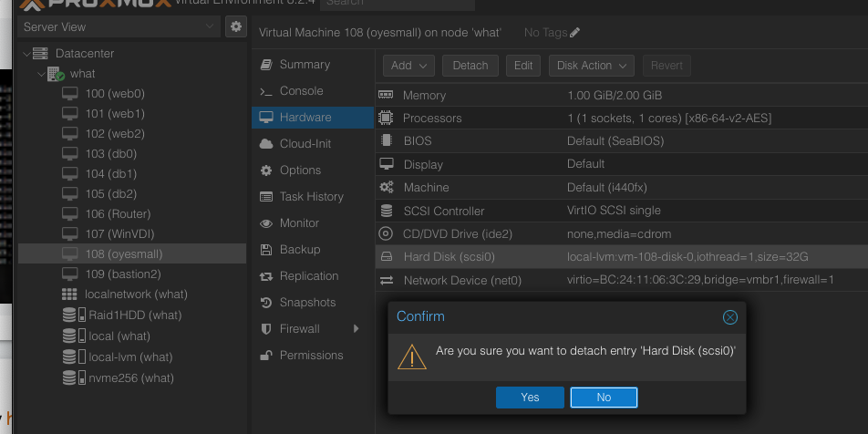868x434 pixels.
Task: Click the memory value '1.00 GiB/2.00 GiB'
Action: point(615,95)
